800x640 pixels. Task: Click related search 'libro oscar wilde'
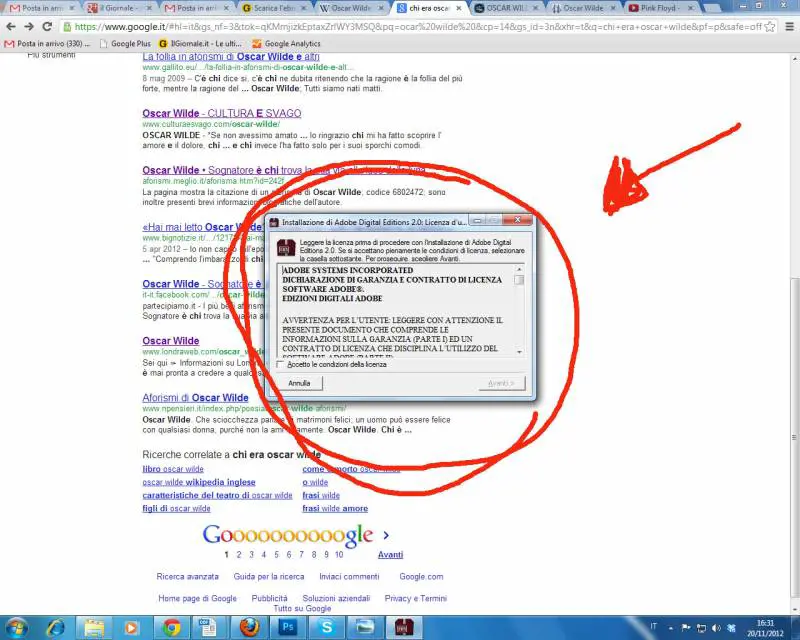coord(173,469)
